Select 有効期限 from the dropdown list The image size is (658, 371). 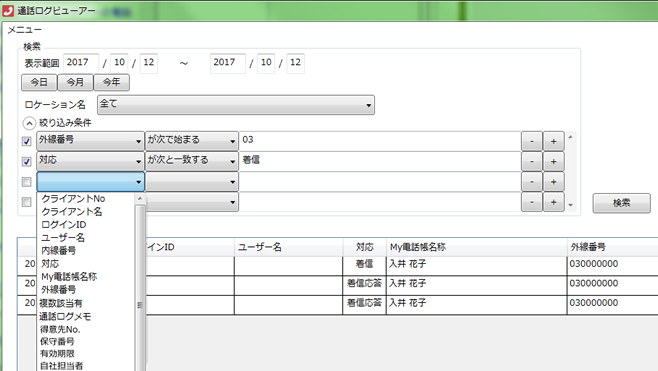click(x=57, y=353)
